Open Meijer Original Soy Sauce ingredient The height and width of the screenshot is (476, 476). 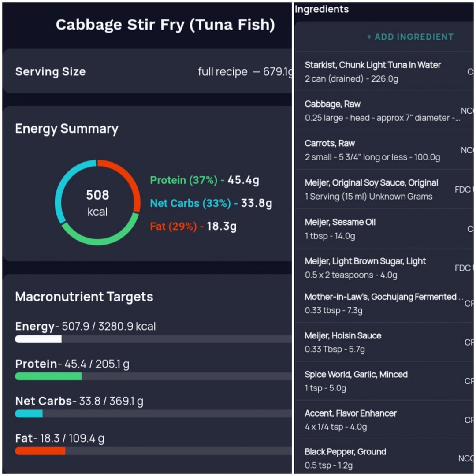tap(371, 189)
